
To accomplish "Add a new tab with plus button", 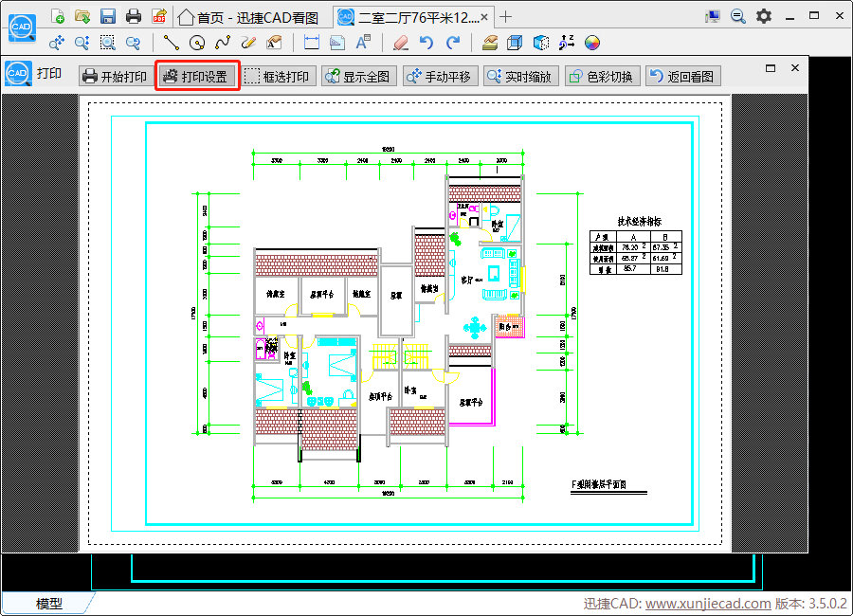I will point(506,16).
